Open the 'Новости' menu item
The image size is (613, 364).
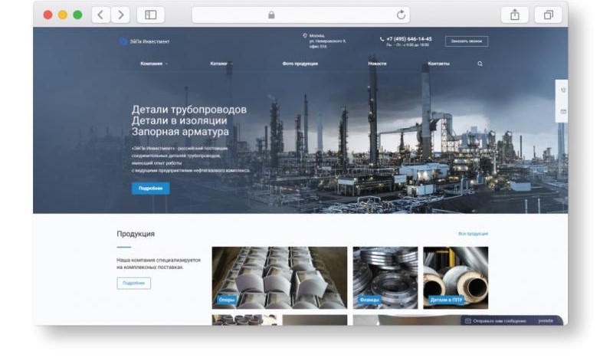377,64
